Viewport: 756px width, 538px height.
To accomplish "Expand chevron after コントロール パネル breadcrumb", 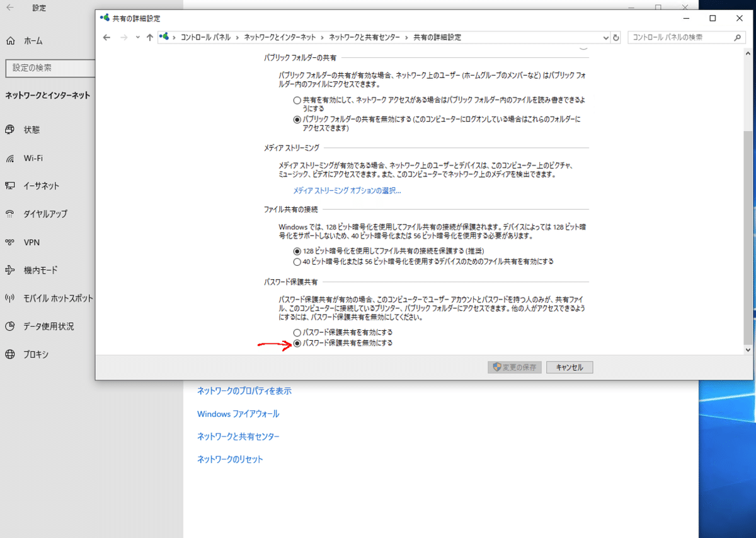I will coord(238,37).
